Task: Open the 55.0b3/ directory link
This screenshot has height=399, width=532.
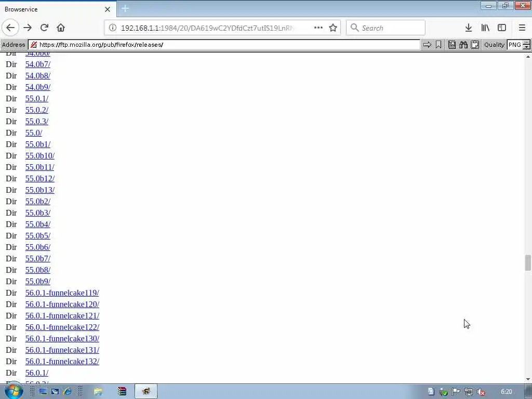Action: tap(37, 212)
